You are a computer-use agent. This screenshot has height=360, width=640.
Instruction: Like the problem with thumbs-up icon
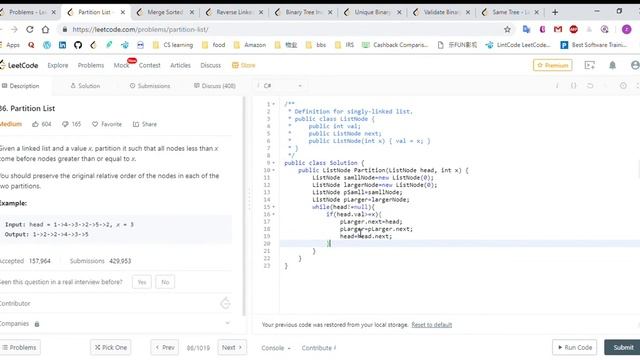pos(36,124)
